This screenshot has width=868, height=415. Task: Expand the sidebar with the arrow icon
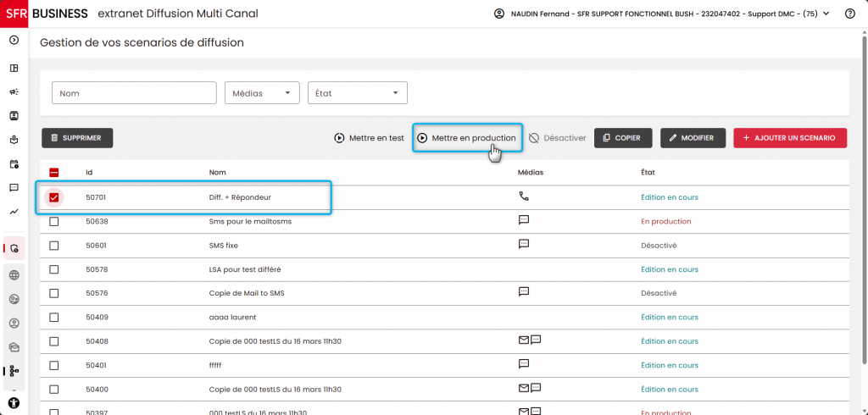click(x=14, y=40)
